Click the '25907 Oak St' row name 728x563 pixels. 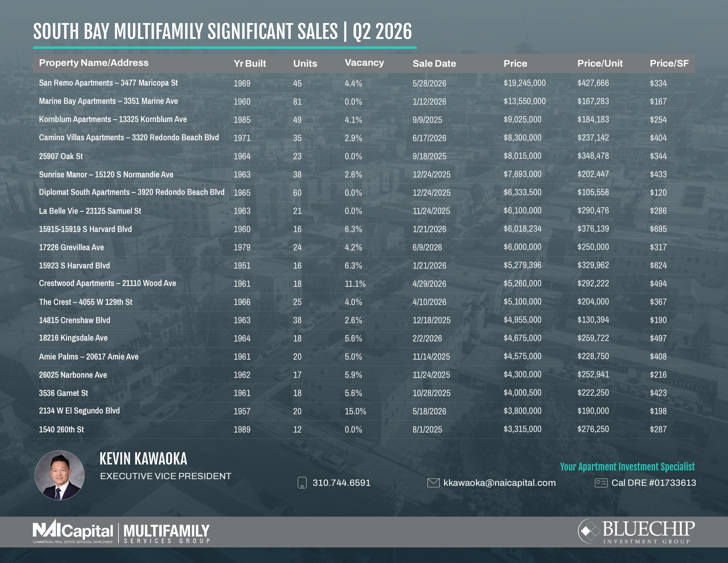[x=61, y=156]
